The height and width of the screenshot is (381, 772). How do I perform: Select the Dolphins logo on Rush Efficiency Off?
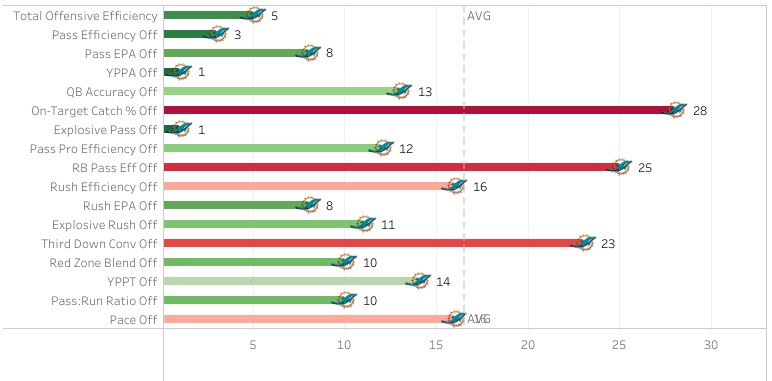454,186
